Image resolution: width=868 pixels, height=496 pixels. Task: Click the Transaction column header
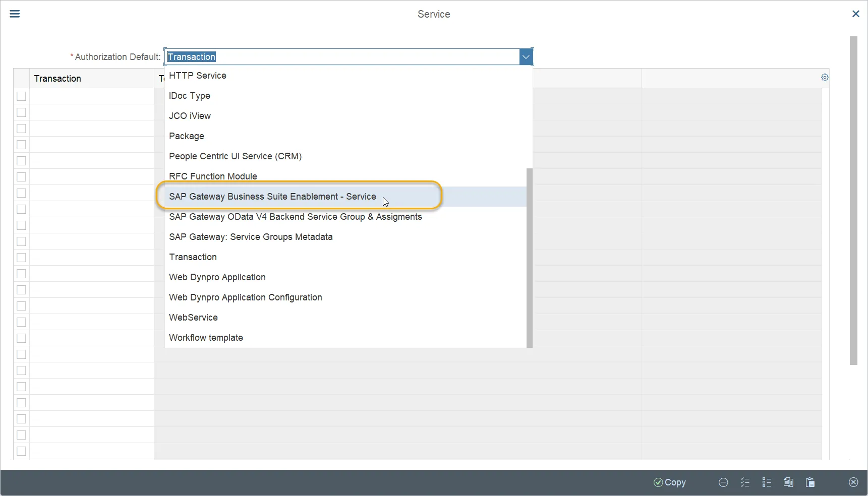[92, 79]
